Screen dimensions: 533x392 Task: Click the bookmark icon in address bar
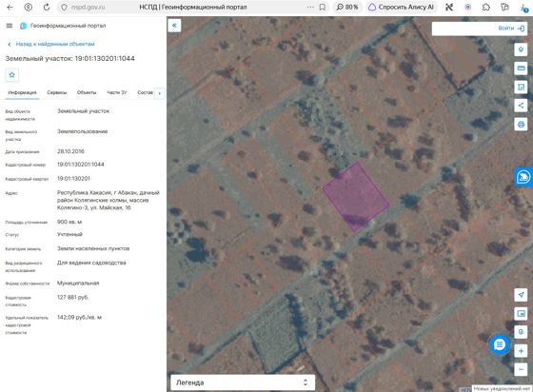point(323,7)
